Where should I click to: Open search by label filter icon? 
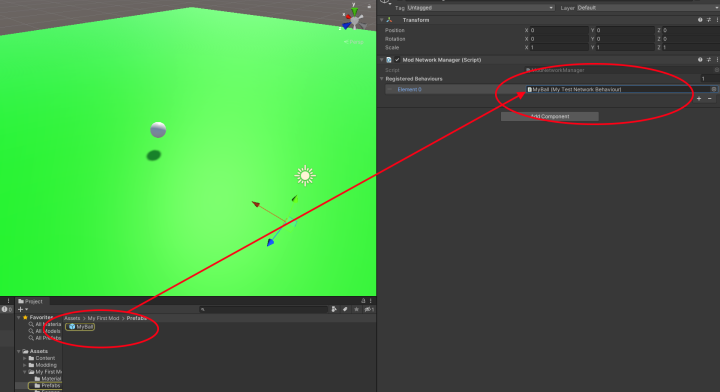pos(345,309)
